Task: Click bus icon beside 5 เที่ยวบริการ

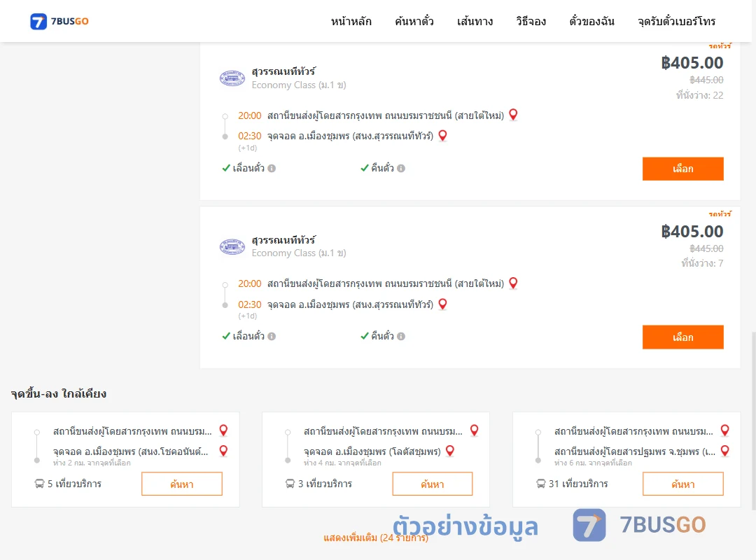Action: (39, 484)
